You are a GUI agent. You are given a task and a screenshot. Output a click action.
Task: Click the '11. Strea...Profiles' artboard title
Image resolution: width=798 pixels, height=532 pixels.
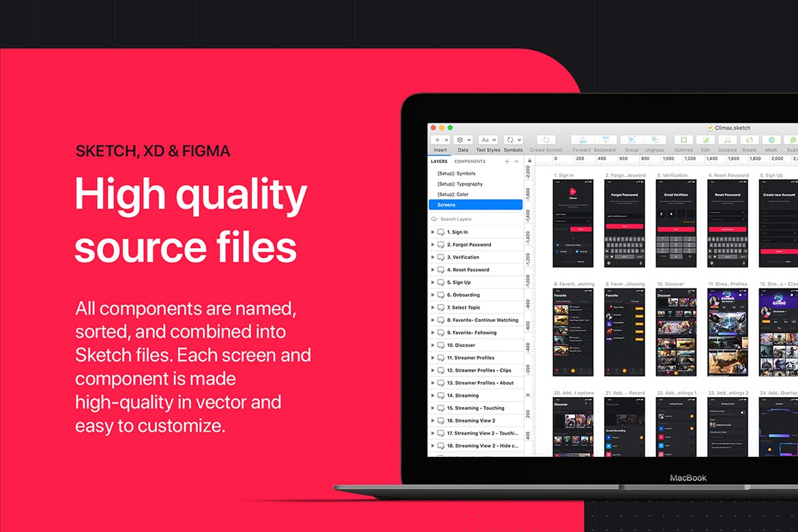(728, 284)
